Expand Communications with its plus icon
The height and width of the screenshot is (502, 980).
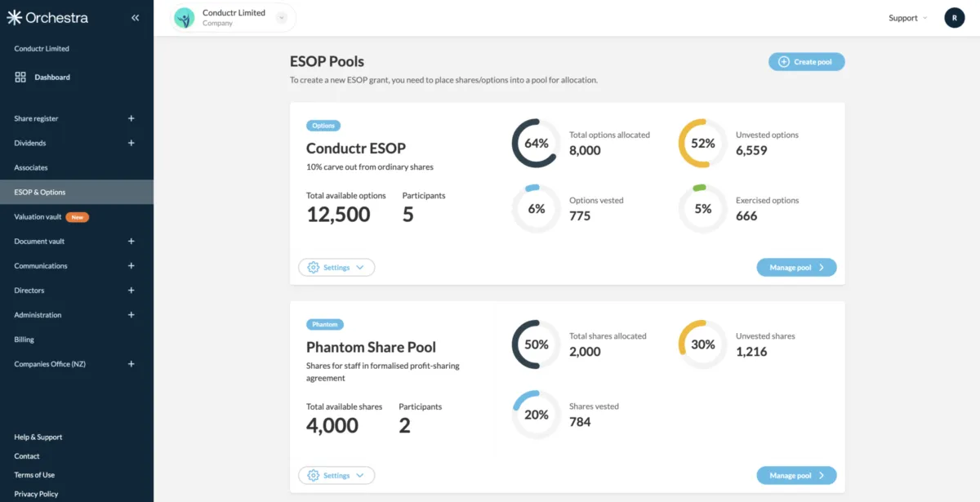(x=131, y=266)
